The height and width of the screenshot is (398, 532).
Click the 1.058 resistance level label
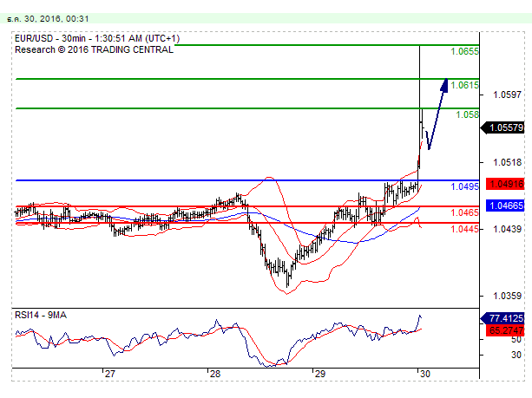[467, 114]
